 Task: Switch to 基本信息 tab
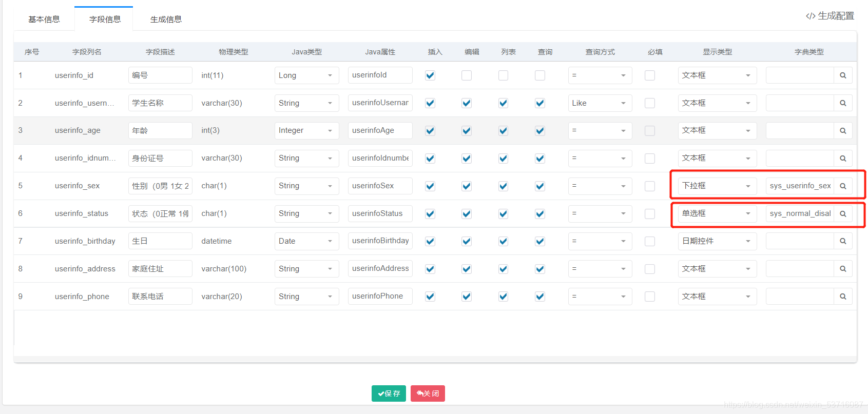44,19
